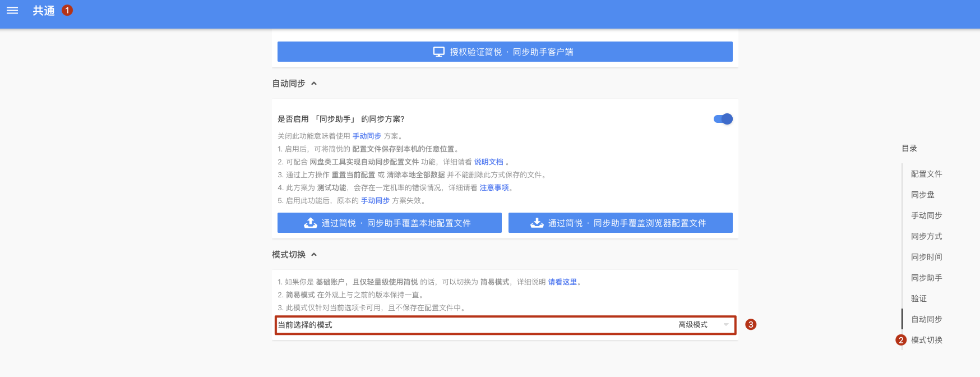Screen dimensions: 980x377
Task: Open the 高级模式 mode dropdown
Action: pyautogui.click(x=704, y=325)
